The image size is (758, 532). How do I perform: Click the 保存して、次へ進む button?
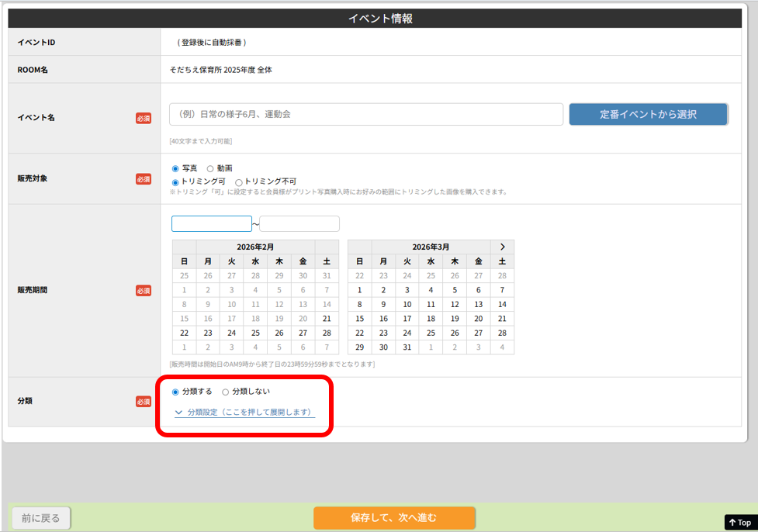point(394,517)
